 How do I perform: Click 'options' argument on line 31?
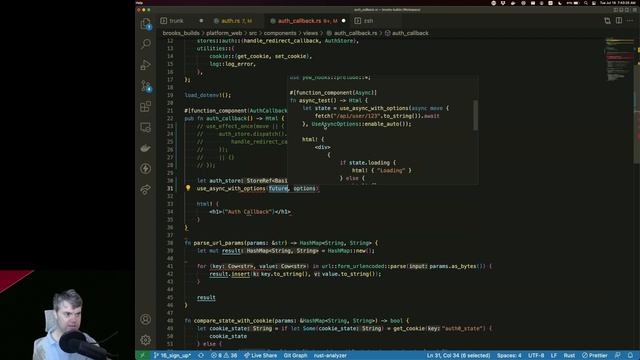304,188
